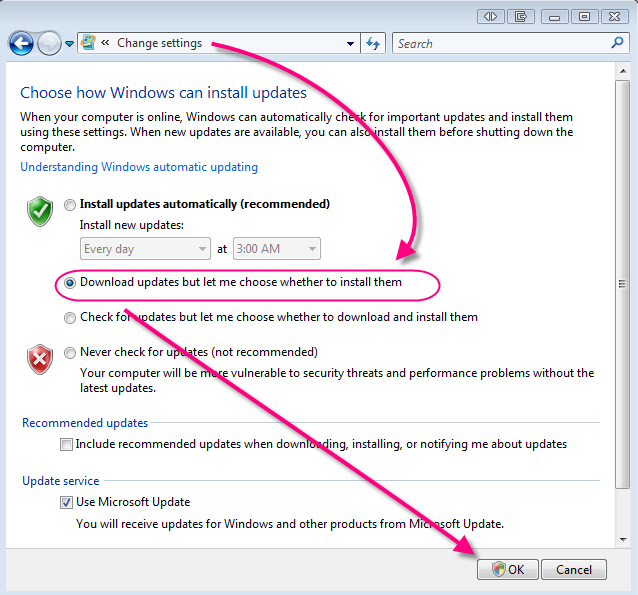Select Install updates automatically radio button
The width and height of the screenshot is (638, 595).
pyautogui.click(x=69, y=205)
